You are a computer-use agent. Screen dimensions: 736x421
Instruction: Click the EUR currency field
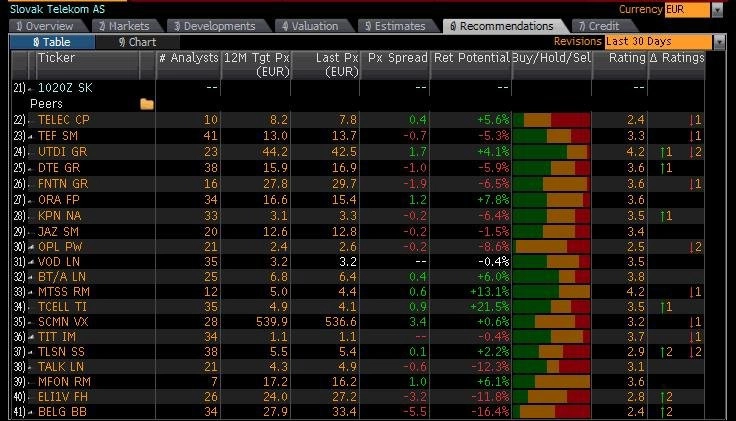pos(687,10)
